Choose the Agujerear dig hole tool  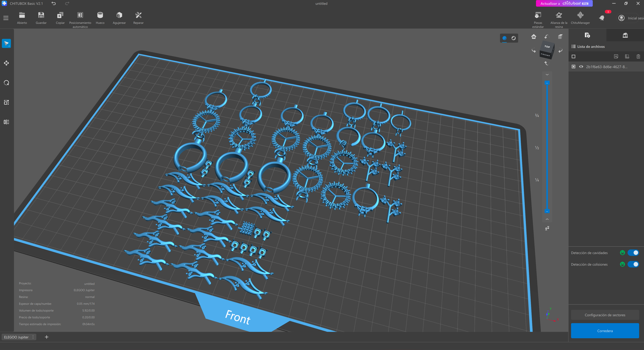(x=119, y=18)
